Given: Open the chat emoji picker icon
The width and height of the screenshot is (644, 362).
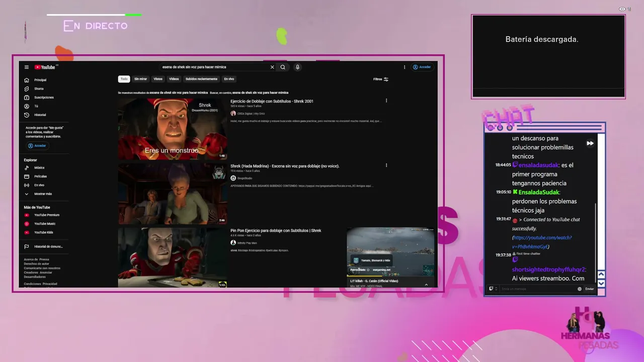Looking at the screenshot, I should [x=580, y=289].
